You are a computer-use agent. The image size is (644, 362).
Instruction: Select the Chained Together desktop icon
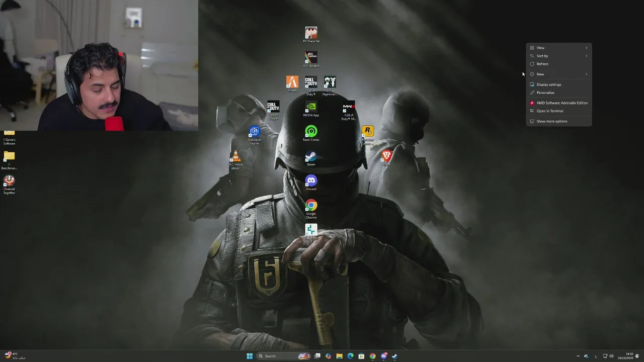9,185
